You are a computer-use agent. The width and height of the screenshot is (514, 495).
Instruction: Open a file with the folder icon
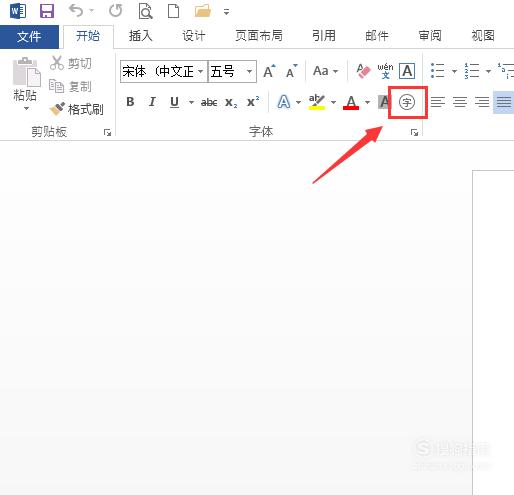(203, 11)
